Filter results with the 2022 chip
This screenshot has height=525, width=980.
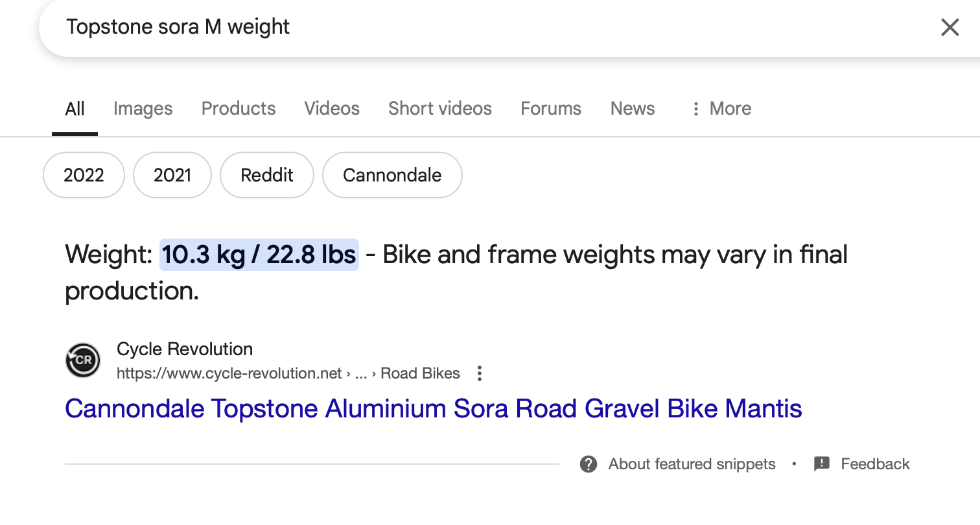pyautogui.click(x=84, y=175)
